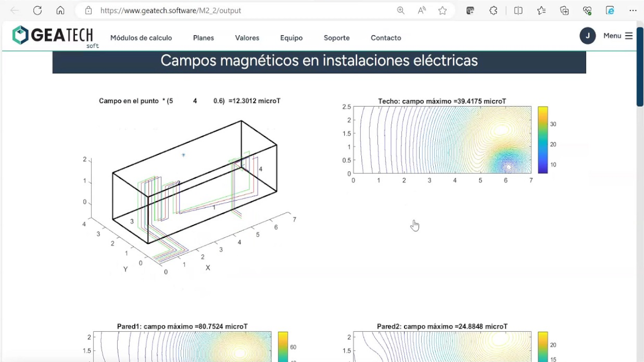View site info via the lock icon
Viewport: 644px width, 362px height.
pyautogui.click(x=89, y=10)
